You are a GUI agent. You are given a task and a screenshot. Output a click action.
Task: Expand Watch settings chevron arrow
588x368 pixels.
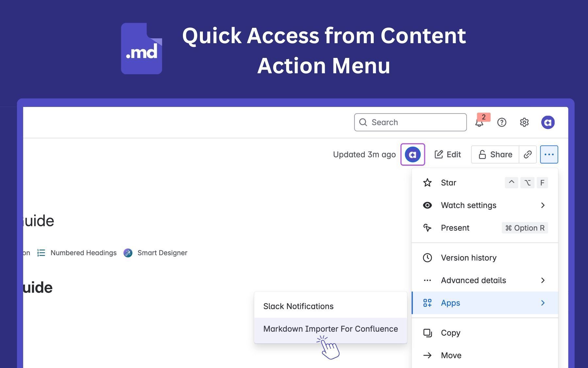click(543, 205)
